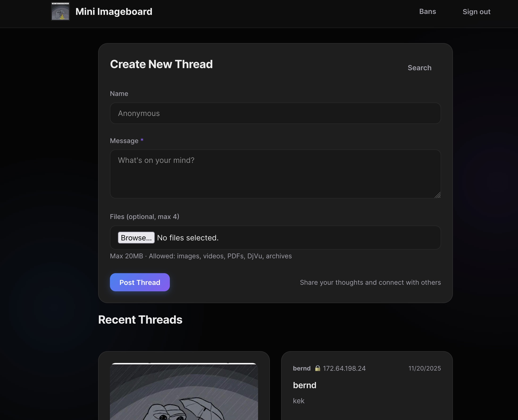Submit with the Post Thread button
The width and height of the screenshot is (518, 420).
pos(140,282)
